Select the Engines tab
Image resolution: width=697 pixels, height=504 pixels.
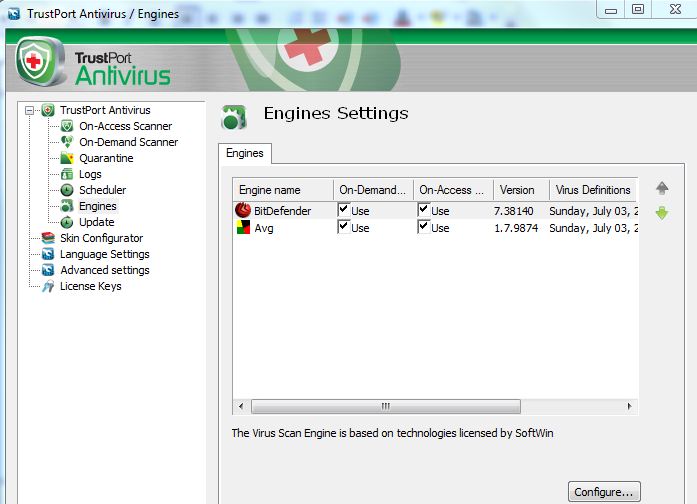pyautogui.click(x=245, y=153)
